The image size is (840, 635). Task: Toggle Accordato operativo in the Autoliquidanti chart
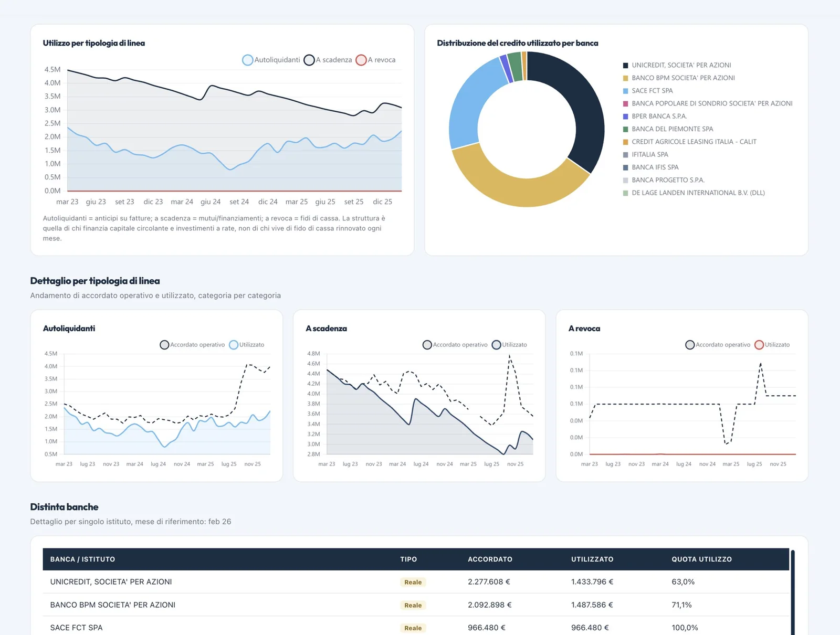point(192,345)
